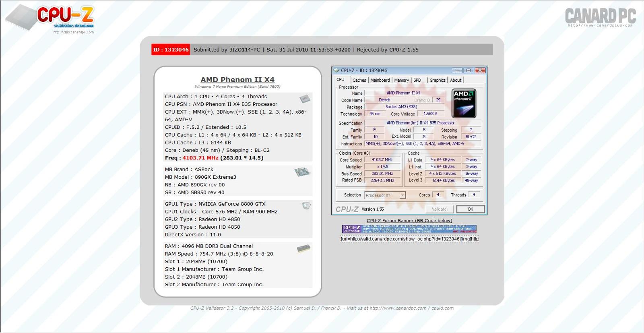
Task: Click the Rated FSB 2264.11 MHz field
Action: tap(382, 180)
